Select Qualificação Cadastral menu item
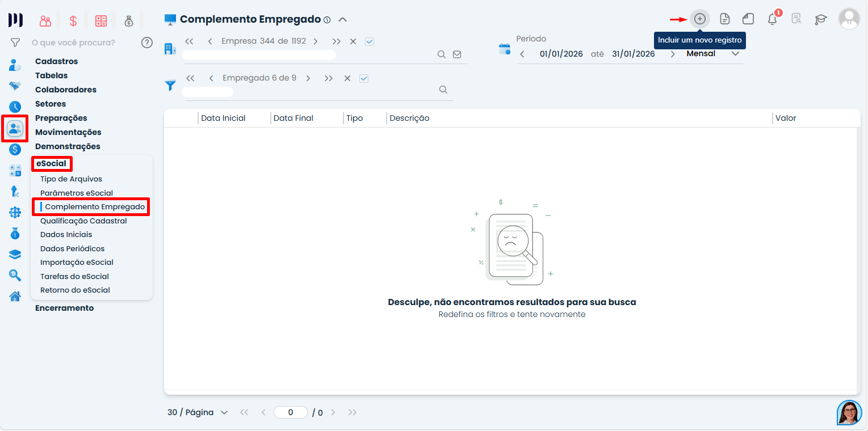Screen dimensions: 868x431 pos(83,221)
